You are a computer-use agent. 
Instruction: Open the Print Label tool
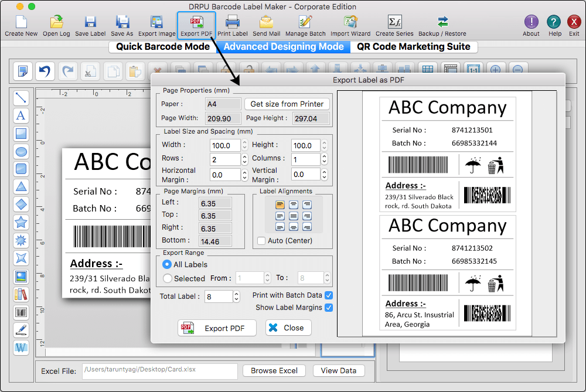pos(233,26)
